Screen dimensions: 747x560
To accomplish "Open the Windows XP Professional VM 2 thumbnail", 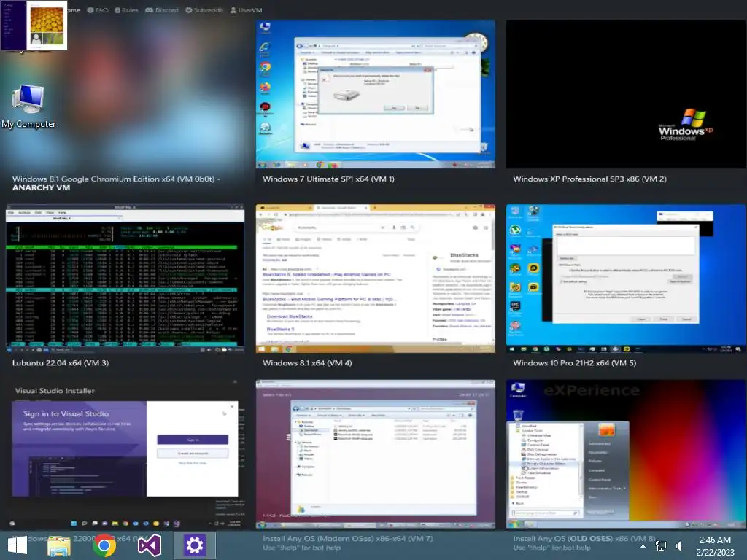I will click(x=625, y=94).
